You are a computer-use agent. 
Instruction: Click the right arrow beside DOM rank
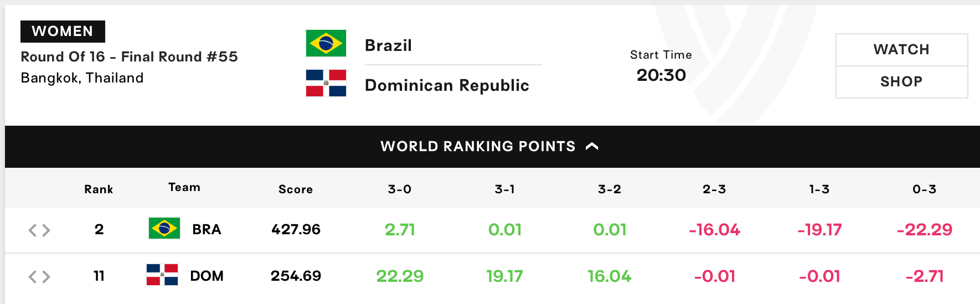tap(46, 276)
